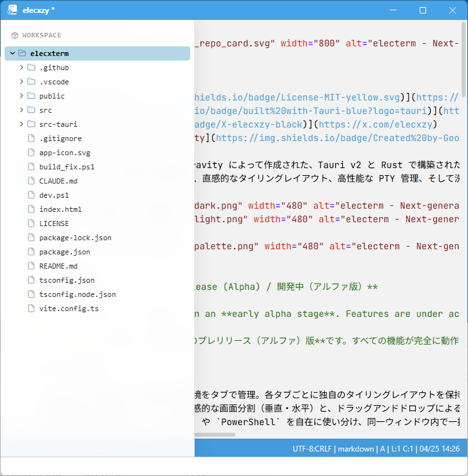The width and height of the screenshot is (468, 476).
Task: Open index.html in the file tree
Action: pos(61,209)
